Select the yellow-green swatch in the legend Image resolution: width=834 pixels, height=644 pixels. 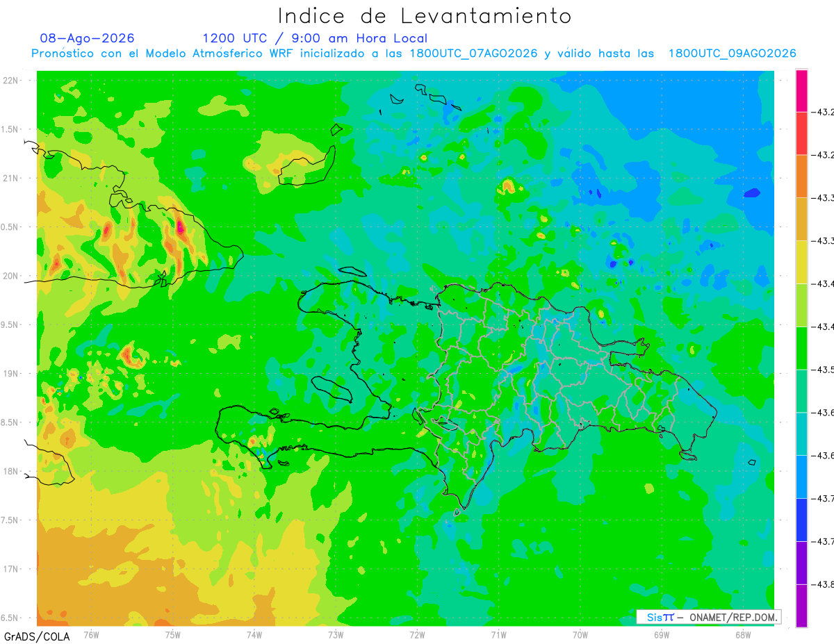click(x=801, y=305)
